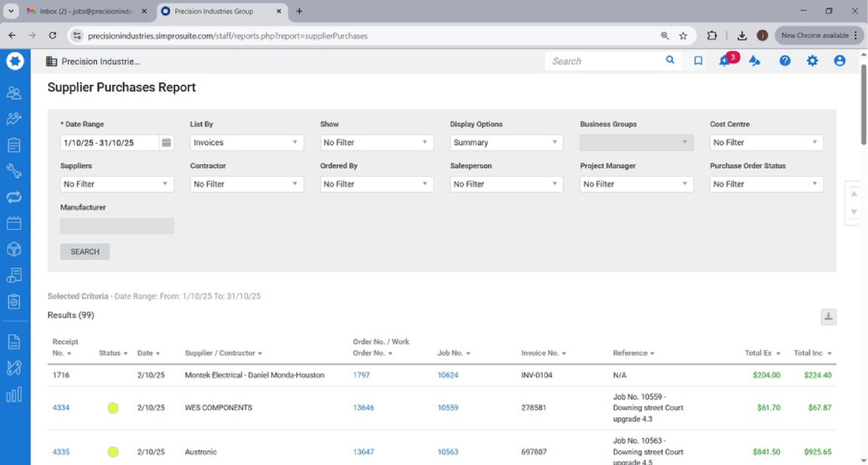Open the Suppliers filter dropdown
Viewport: 868px width, 465px height.
point(116,184)
